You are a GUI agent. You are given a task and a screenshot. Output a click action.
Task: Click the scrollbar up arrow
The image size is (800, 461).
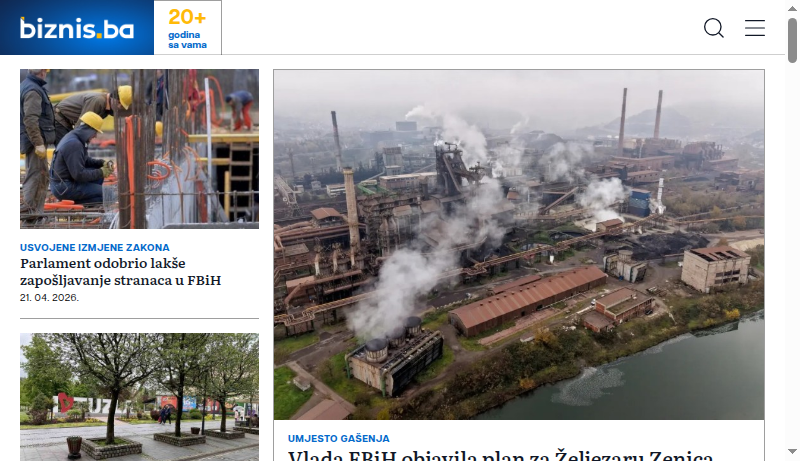[x=792, y=9]
